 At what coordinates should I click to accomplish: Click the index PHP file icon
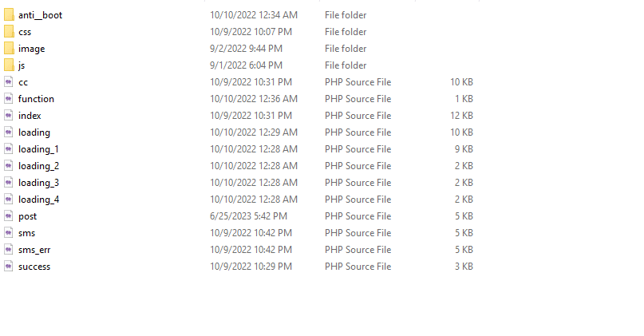pos(9,116)
